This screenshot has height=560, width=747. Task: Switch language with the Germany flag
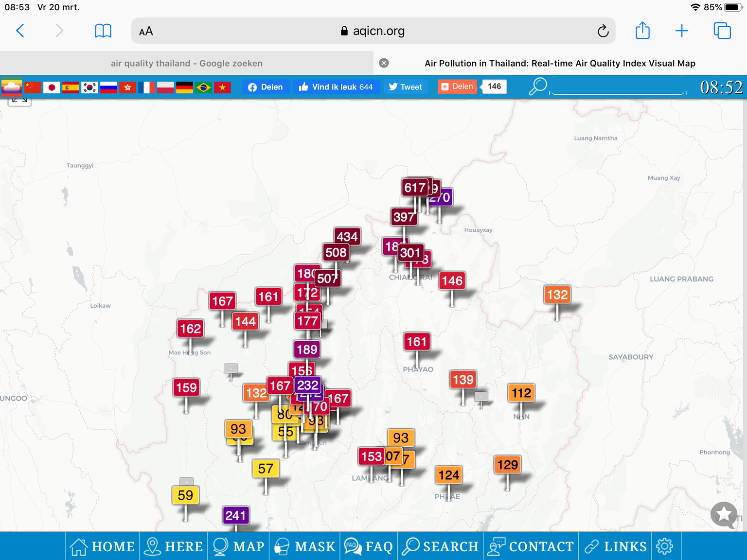(184, 87)
